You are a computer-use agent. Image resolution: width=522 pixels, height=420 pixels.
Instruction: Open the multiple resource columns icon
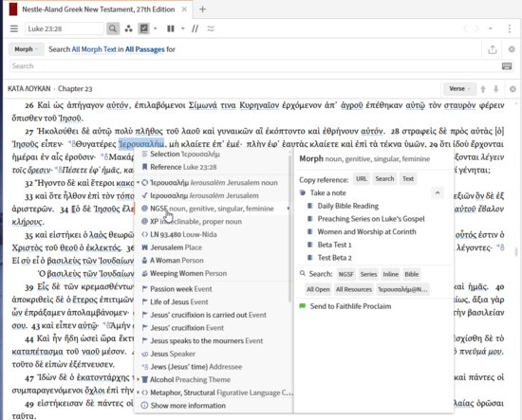(171, 28)
